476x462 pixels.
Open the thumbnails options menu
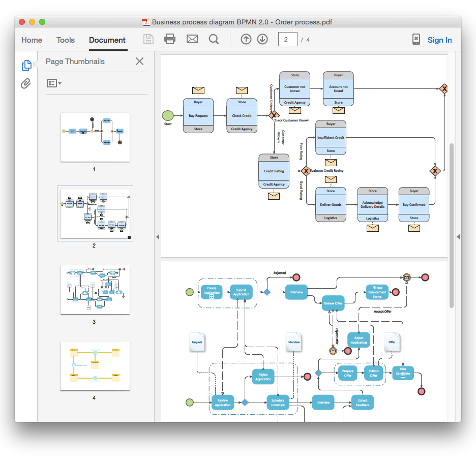tap(54, 82)
